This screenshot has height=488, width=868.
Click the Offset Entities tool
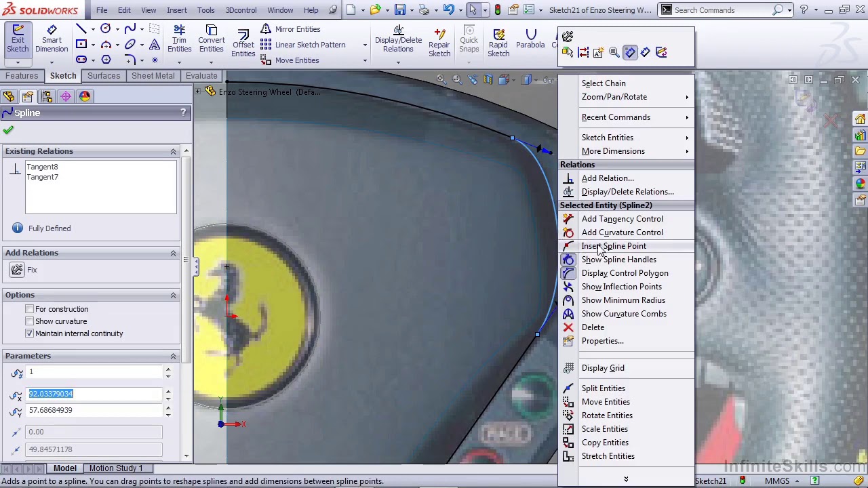243,43
